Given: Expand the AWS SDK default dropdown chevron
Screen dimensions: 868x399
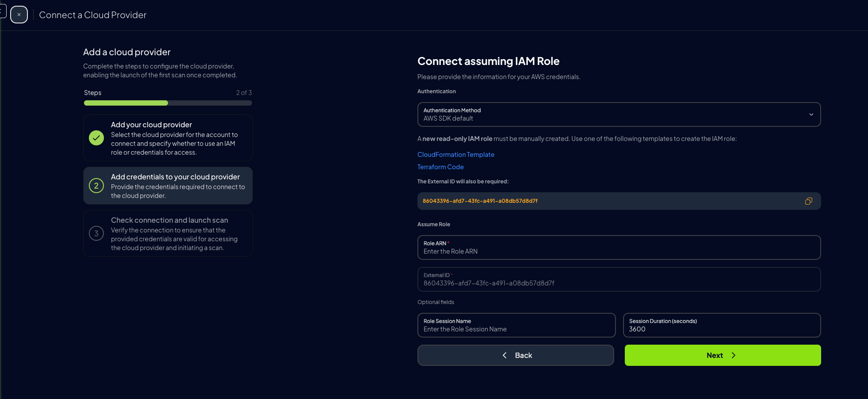Looking at the screenshot, I should [x=811, y=114].
